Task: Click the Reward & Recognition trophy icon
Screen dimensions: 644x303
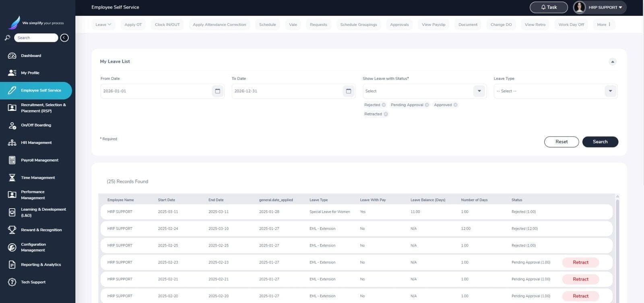Action: pos(12,230)
